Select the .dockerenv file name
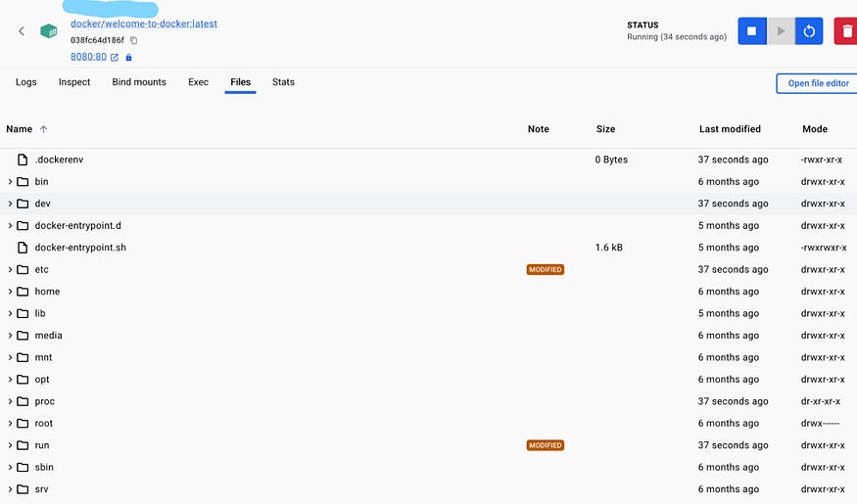 59,160
